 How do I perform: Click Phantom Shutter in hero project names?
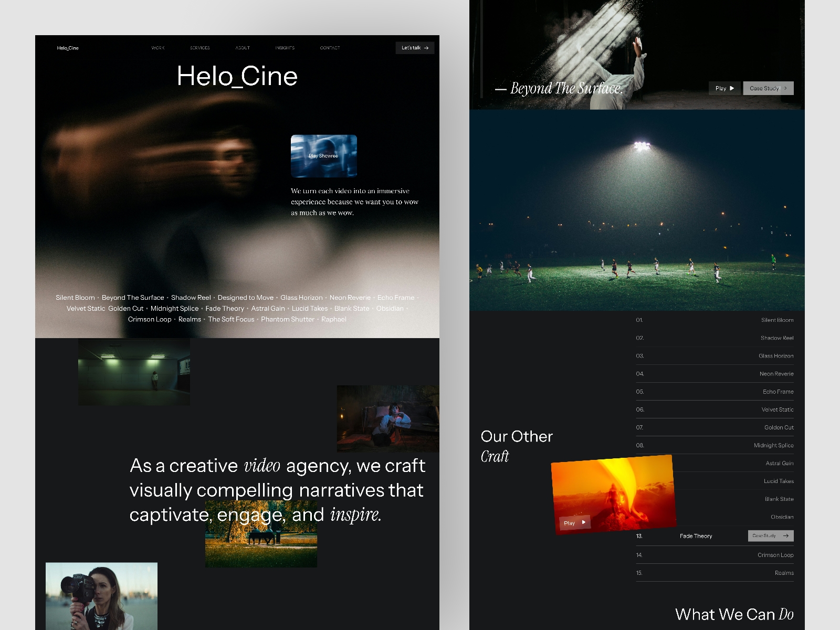(287, 319)
